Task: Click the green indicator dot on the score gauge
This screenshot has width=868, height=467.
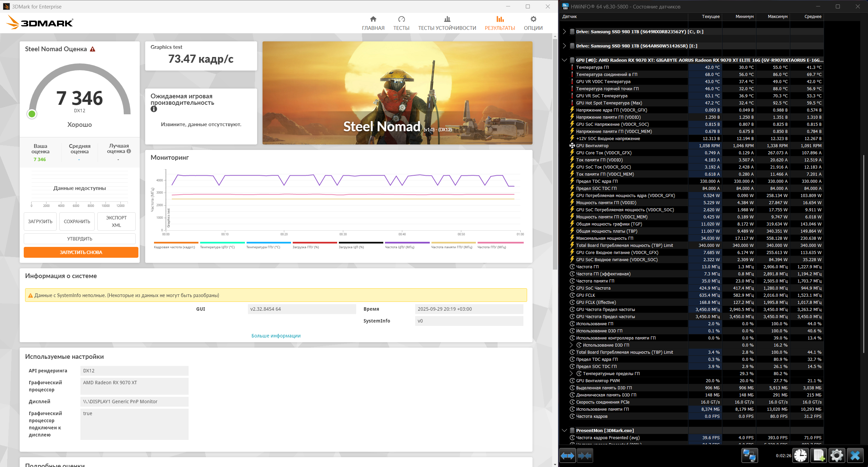Action: [x=32, y=114]
